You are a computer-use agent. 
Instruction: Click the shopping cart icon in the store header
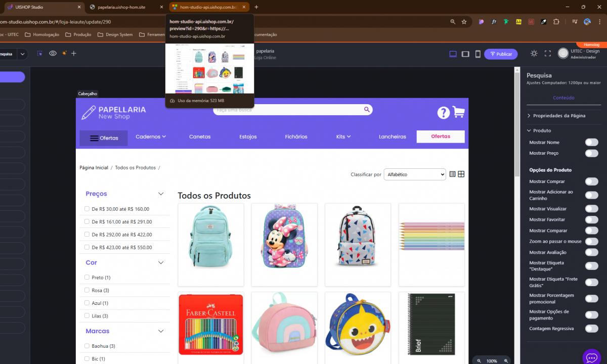(x=458, y=112)
